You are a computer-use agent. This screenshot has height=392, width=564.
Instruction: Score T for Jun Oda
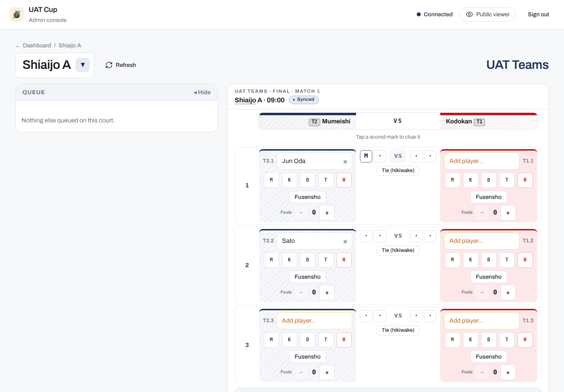coord(325,180)
